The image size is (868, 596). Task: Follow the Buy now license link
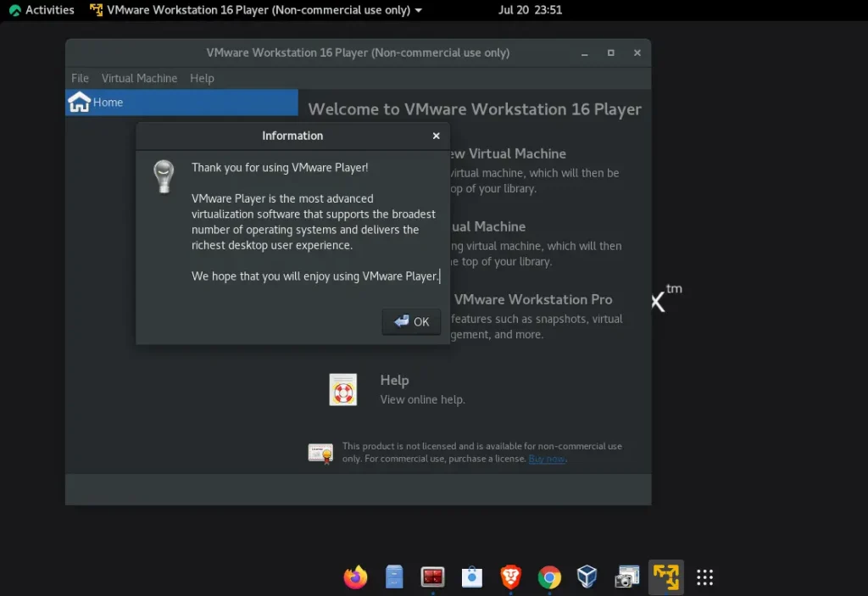point(547,459)
